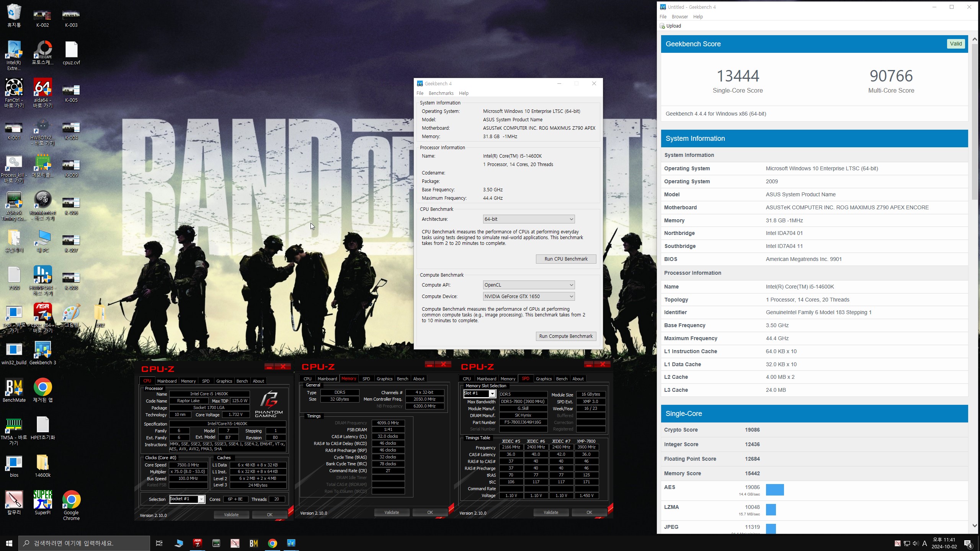980x551 pixels.
Task: Open Compute Device GTX 1650 dropdown
Action: click(529, 297)
